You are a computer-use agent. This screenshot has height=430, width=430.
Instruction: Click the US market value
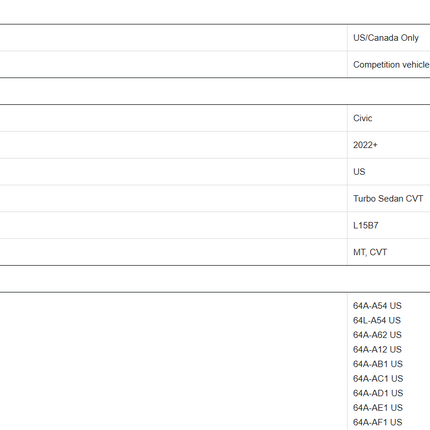(359, 172)
